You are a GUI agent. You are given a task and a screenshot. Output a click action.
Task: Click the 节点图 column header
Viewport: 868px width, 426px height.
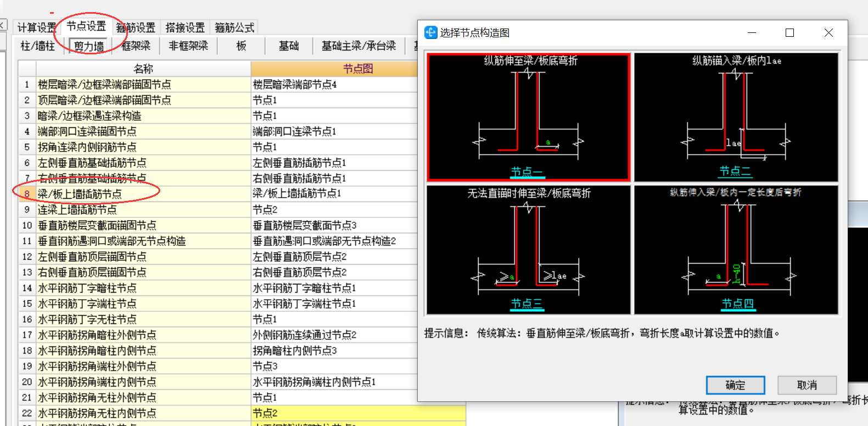(358, 69)
